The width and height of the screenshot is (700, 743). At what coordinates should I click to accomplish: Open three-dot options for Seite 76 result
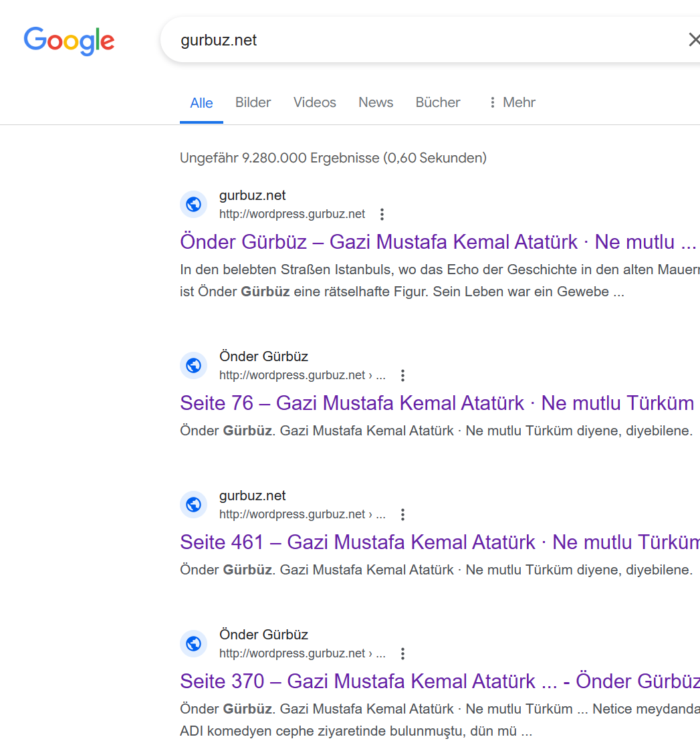click(x=402, y=376)
